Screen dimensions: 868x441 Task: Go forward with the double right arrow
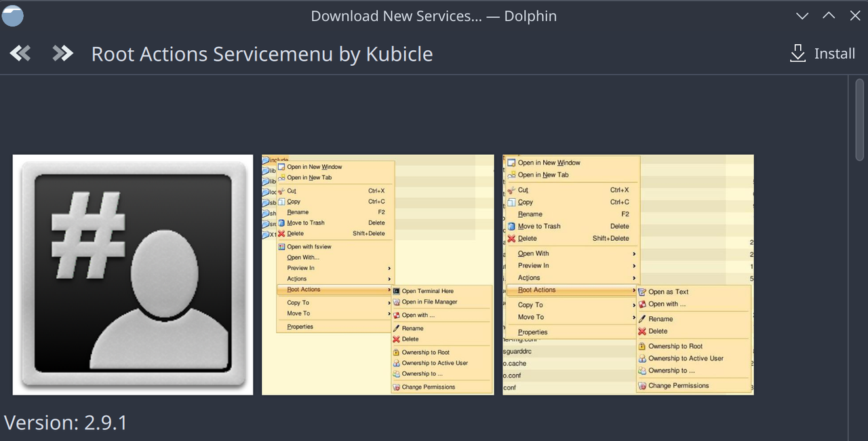(62, 54)
